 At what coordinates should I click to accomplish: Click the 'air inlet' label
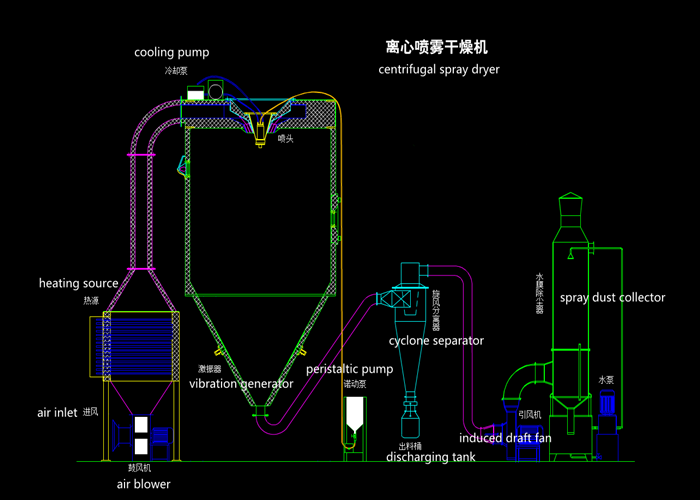(57, 412)
